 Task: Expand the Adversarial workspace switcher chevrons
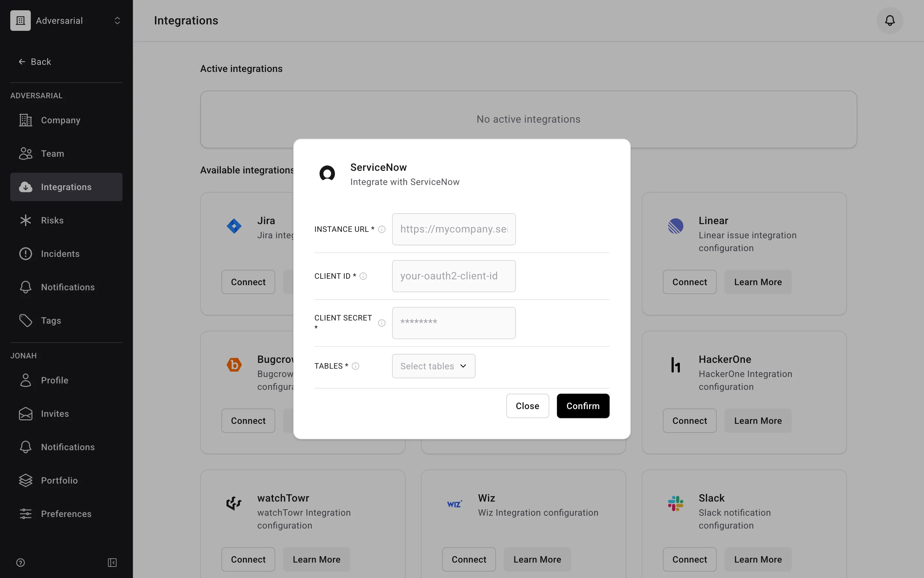point(117,21)
